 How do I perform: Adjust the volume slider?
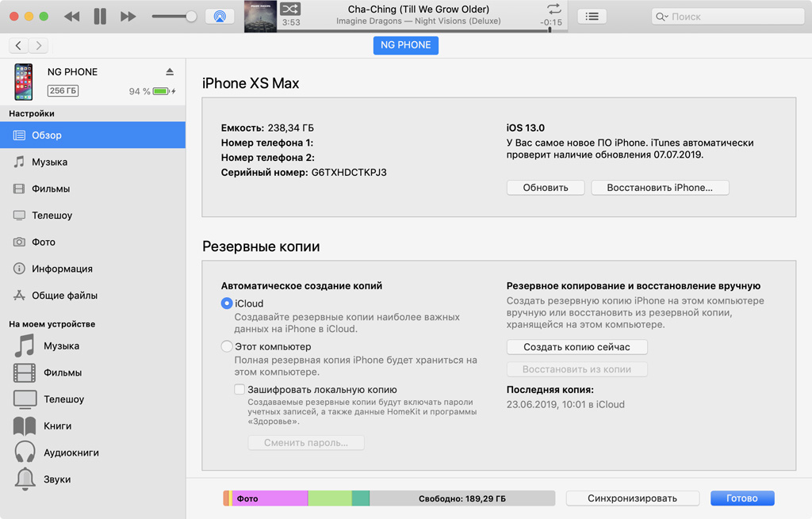tap(174, 17)
